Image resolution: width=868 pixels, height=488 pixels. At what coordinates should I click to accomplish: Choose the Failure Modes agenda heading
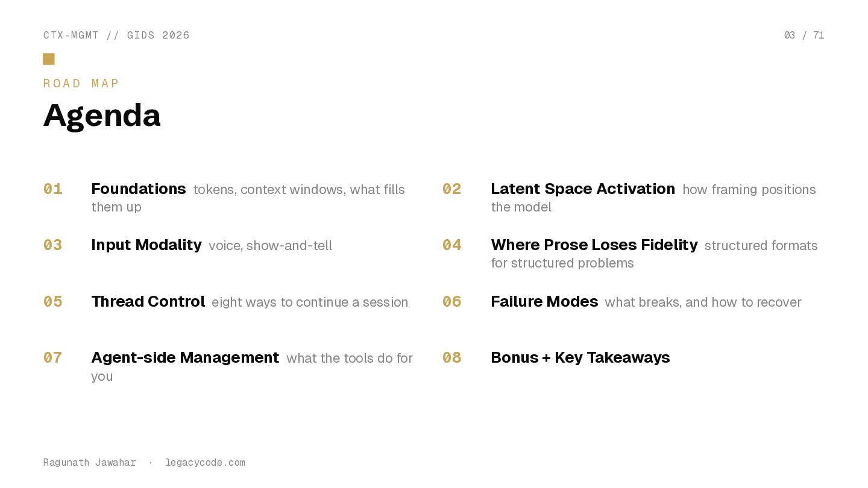coord(544,301)
